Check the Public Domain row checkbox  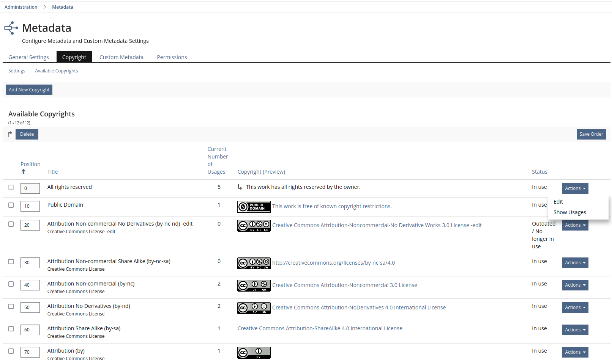[11, 205]
